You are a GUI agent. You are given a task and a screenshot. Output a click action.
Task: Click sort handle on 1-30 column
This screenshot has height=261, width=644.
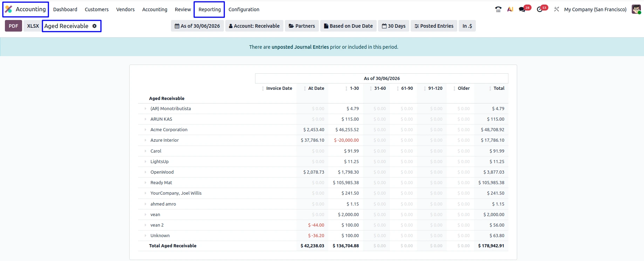(347, 88)
